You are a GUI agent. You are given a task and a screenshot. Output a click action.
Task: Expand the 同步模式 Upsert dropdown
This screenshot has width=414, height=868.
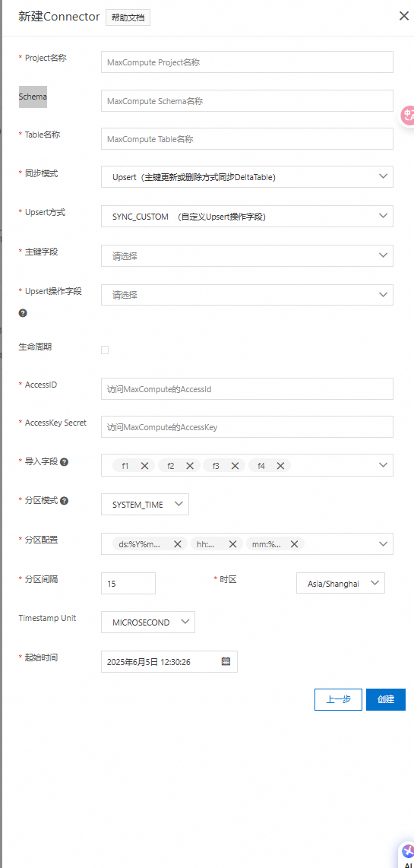(x=247, y=176)
